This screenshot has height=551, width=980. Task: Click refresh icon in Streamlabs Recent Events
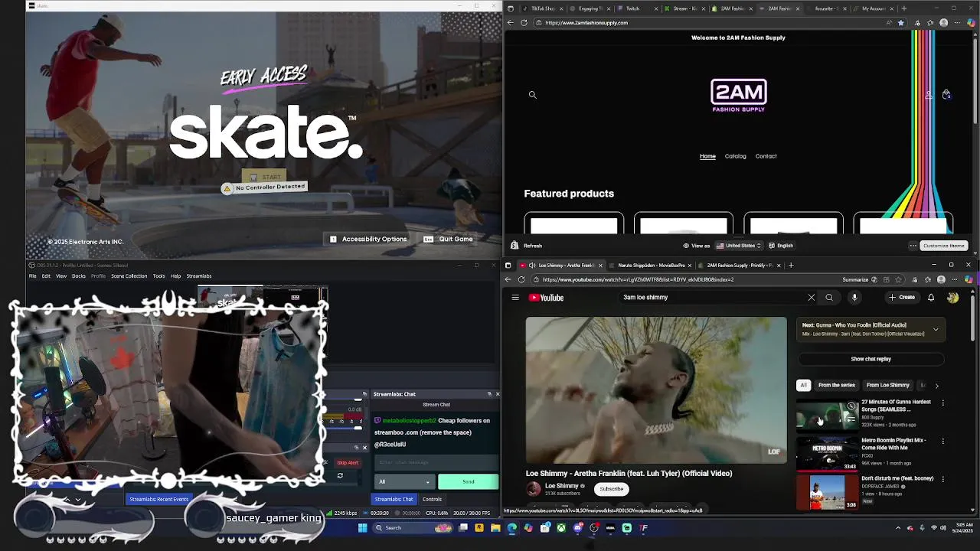coord(340,476)
